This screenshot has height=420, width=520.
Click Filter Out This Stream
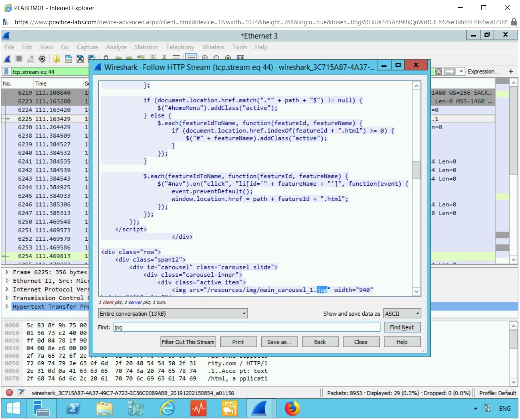[x=188, y=342]
